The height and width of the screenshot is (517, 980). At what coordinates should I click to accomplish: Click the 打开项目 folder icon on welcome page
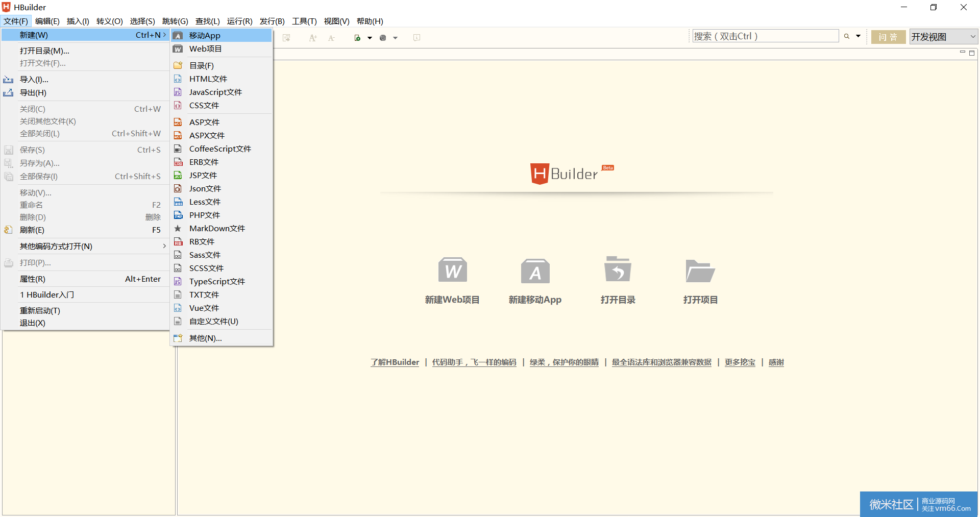point(700,270)
